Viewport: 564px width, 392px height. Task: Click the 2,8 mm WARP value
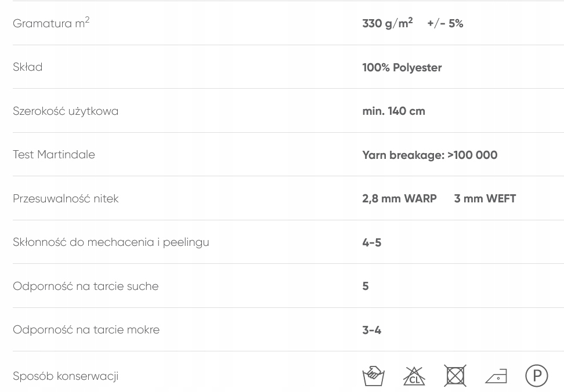tap(399, 198)
